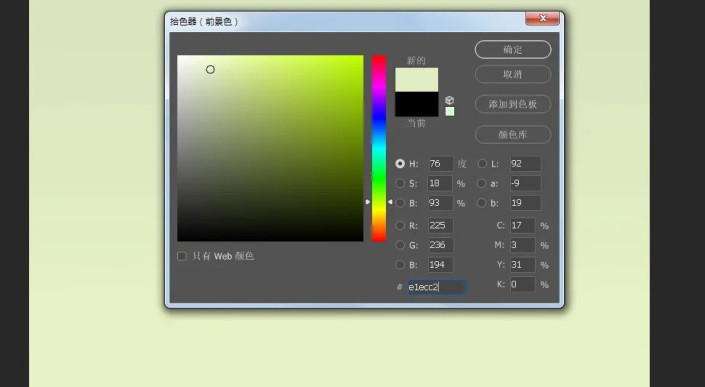Select the HSB brightness B radio button
Screen dimensions: 705x387
(x=400, y=203)
